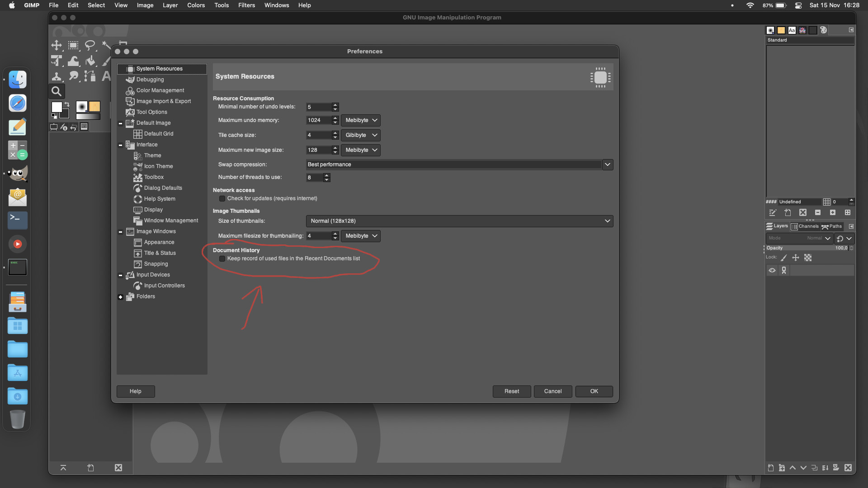Click the Paths tool icon

pos(90,76)
